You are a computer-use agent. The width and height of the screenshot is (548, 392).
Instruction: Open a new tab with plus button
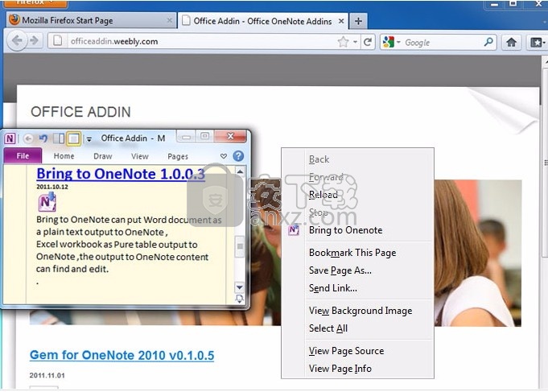coord(358,21)
